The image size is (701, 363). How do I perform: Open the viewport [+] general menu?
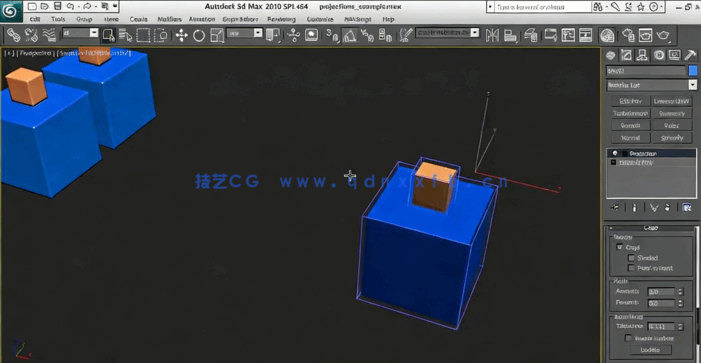[x=9, y=53]
